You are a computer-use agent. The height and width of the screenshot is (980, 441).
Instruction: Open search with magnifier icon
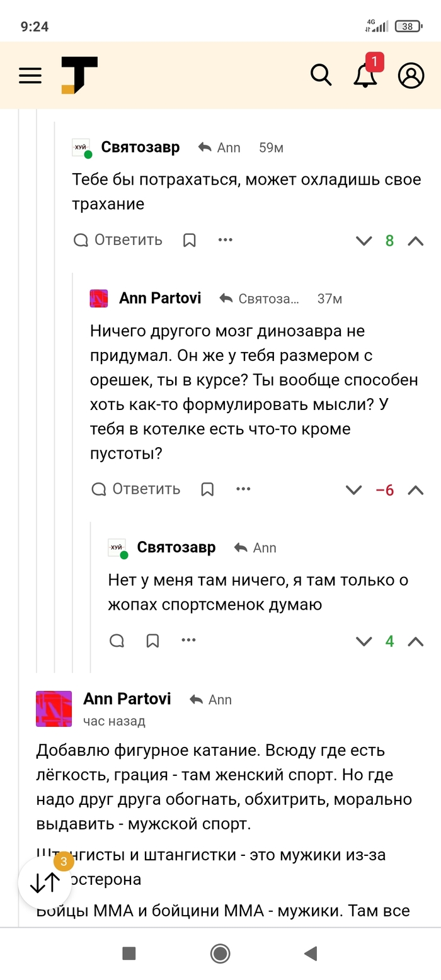point(321,76)
